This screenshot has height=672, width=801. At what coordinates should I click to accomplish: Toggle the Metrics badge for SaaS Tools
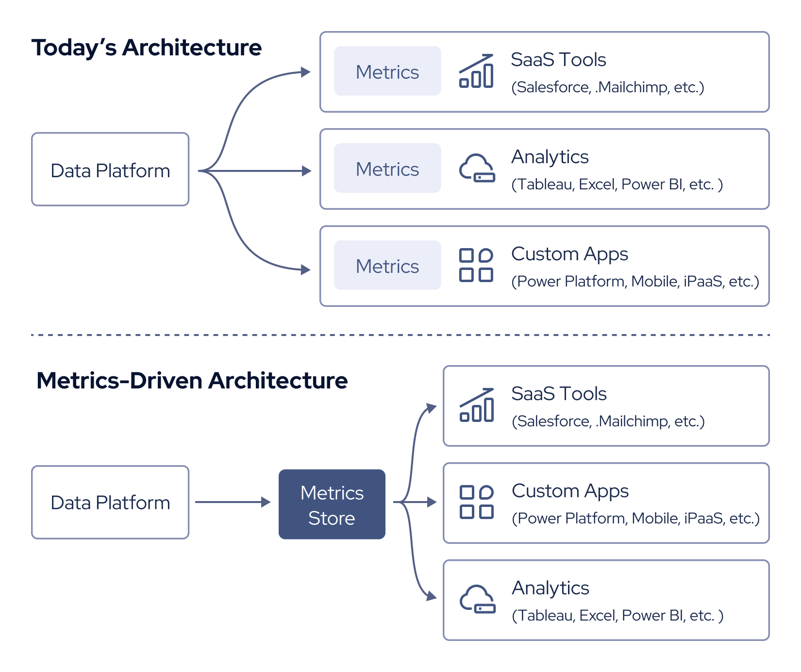[387, 71]
